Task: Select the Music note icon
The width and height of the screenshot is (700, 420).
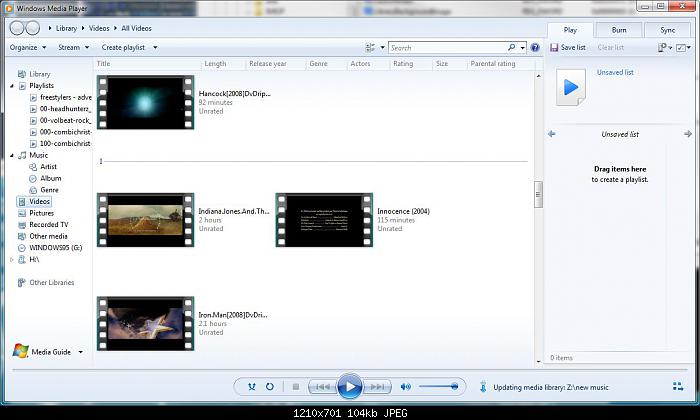Action: click(x=22, y=155)
